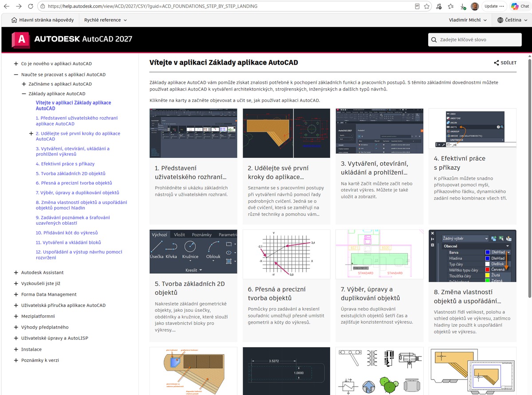Image resolution: width=532 pixels, height=395 pixels.
Task: Open thumbnail of card 1. Představení uživatelského rozhraní
Action: tap(193, 133)
